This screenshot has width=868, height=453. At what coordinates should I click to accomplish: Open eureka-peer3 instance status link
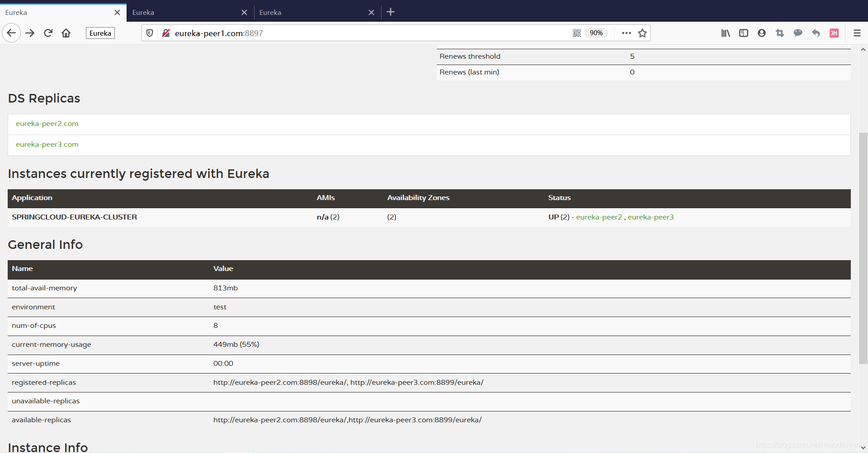pos(651,217)
